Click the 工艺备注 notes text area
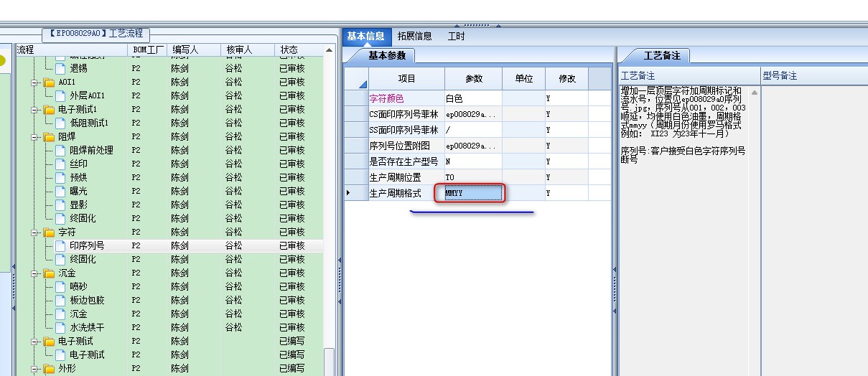Image resolution: width=868 pixels, height=376 pixels. click(683, 230)
